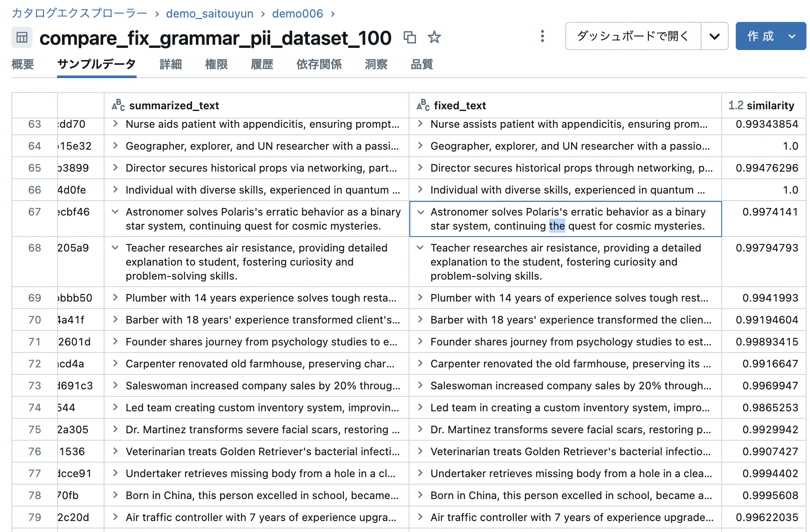Go to the 権限 tab
Viewport: 810px width, 532px height.
click(x=217, y=65)
